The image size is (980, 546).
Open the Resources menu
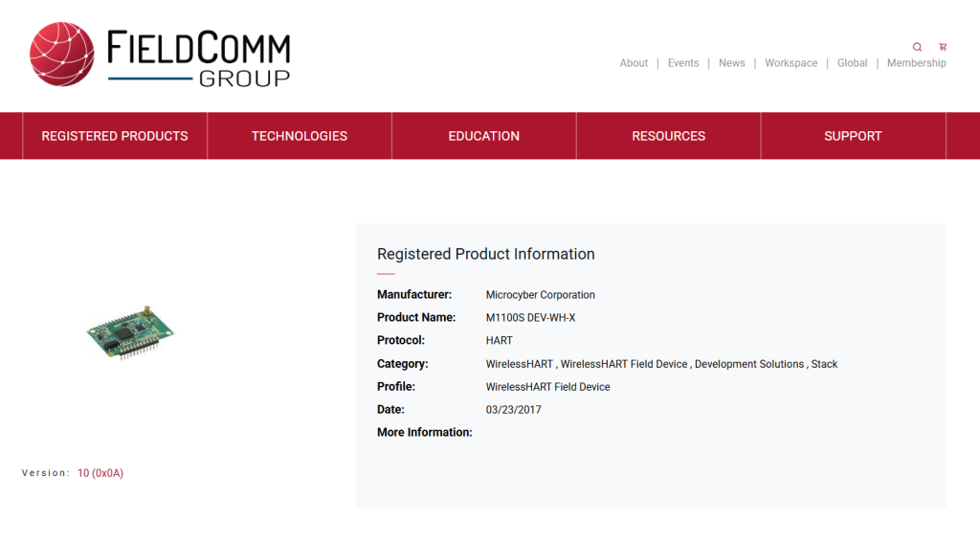click(x=669, y=136)
